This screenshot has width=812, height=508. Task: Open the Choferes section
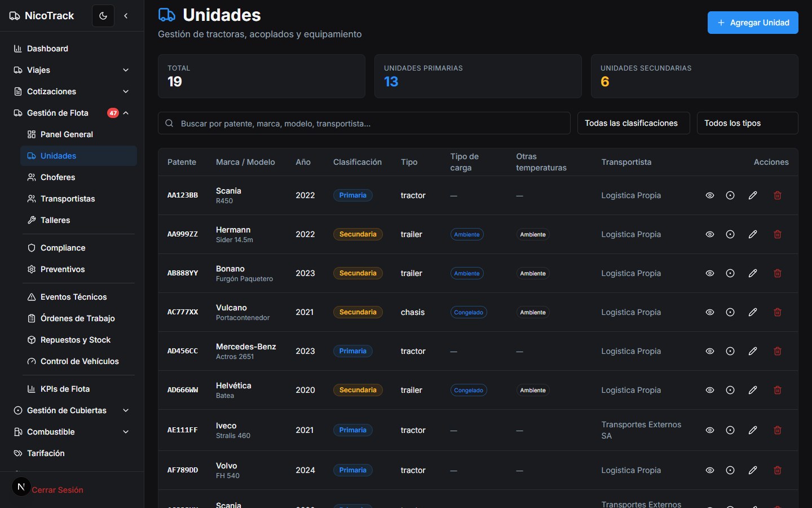(x=78, y=177)
